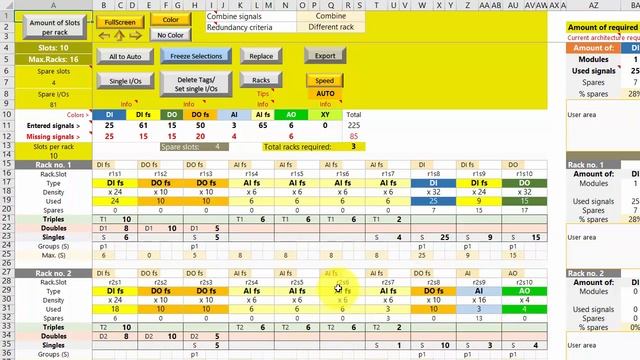Click the Doubles row label for Rack 2
Viewport: 640px width, 360px height.
[53, 336]
